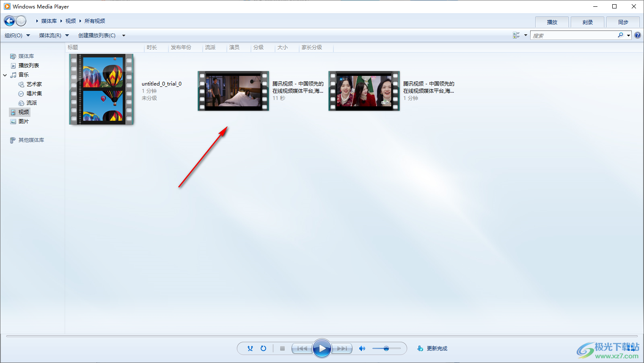Open the view options dropdown arrow
644x363 pixels.
point(526,36)
